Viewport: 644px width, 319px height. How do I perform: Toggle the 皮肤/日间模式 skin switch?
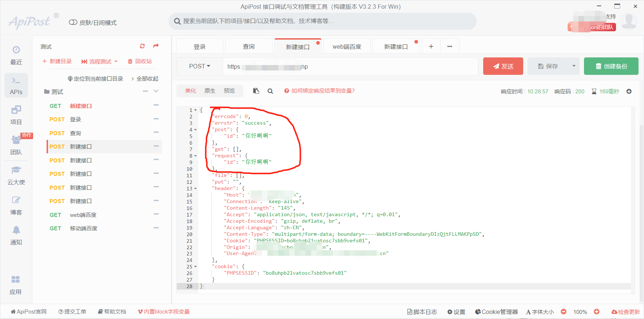(73, 22)
